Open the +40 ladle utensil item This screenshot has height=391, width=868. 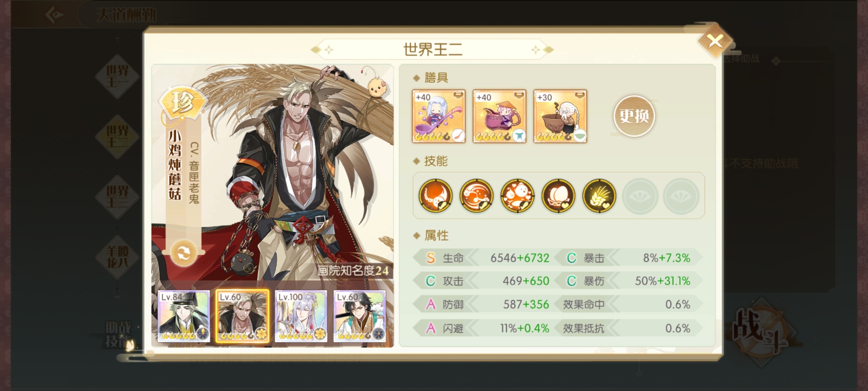coord(439,116)
